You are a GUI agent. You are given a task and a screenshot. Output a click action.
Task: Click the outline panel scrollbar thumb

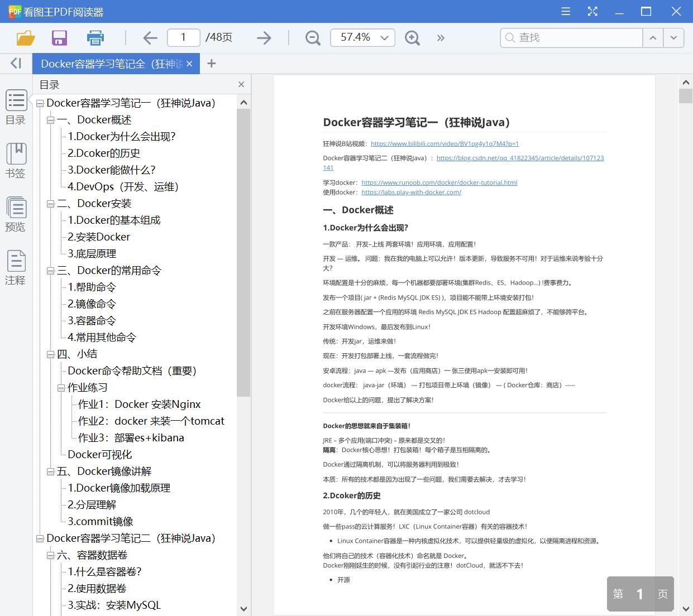point(243,253)
